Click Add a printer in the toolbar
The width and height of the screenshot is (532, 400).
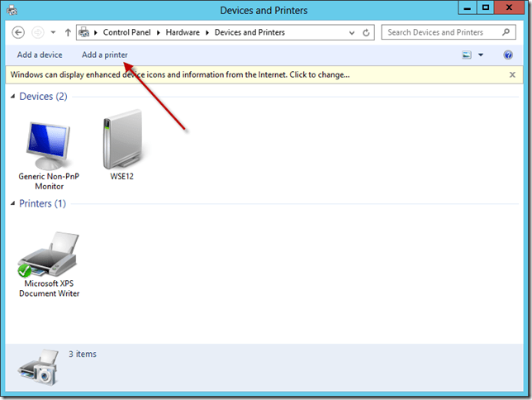tap(105, 55)
